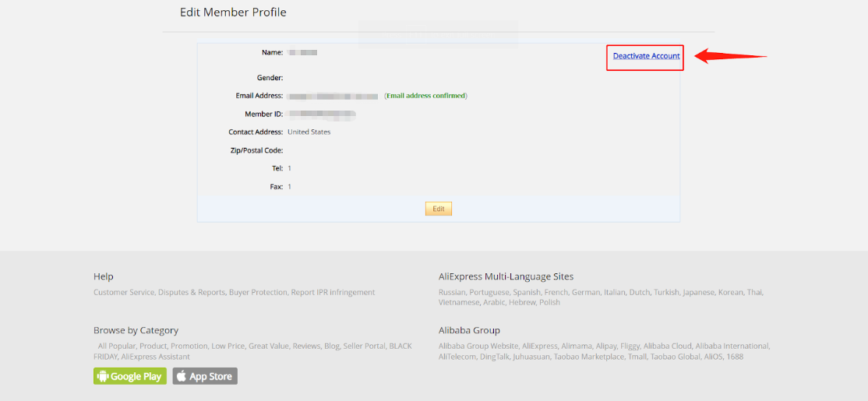868x401 pixels.
Task: Open Buyer Protection link
Action: click(x=258, y=292)
